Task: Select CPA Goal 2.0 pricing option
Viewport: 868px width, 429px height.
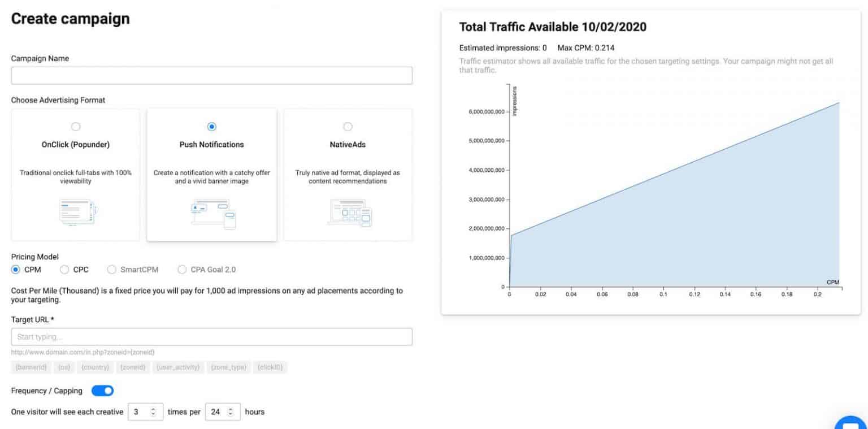Action: pyautogui.click(x=182, y=270)
